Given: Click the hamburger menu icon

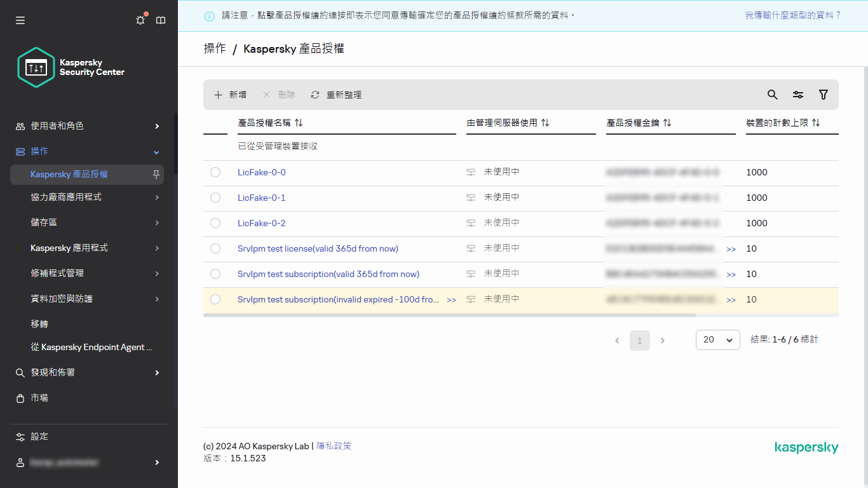Looking at the screenshot, I should [20, 20].
